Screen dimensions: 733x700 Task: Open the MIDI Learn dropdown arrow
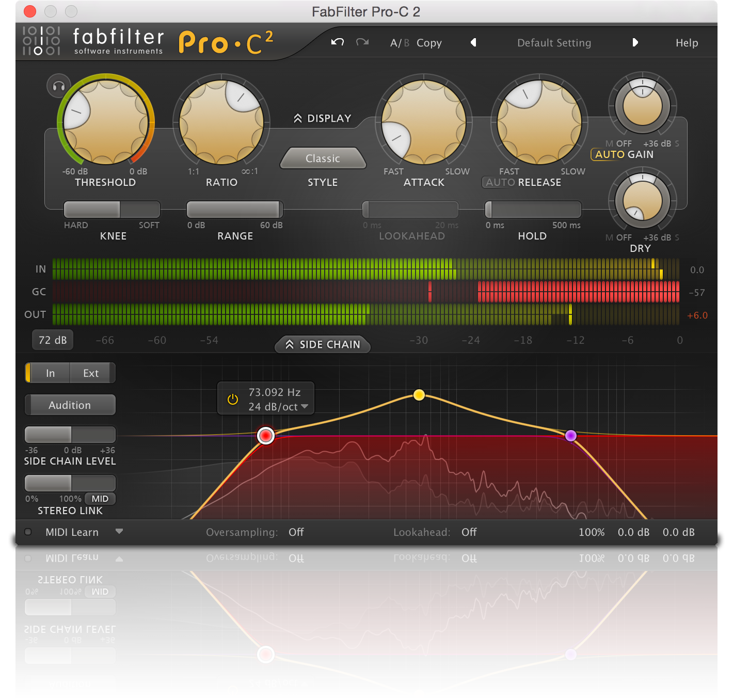119,531
